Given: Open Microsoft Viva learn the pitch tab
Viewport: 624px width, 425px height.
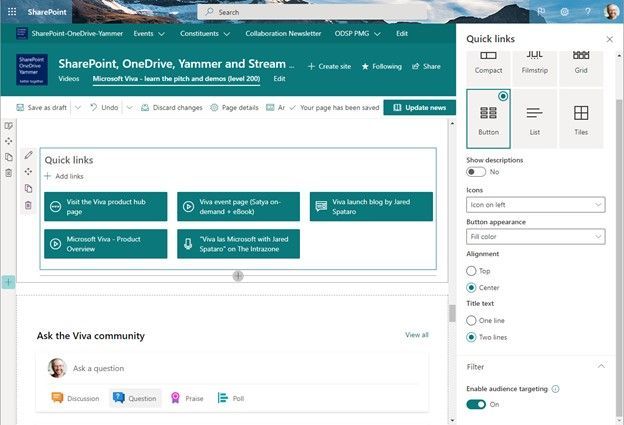Looking at the screenshot, I should point(176,79).
